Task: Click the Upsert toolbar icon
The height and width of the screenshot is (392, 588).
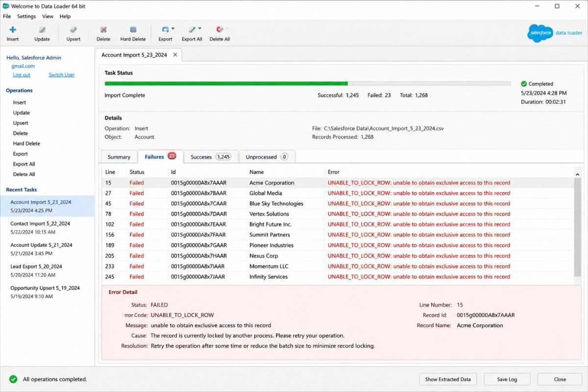Action: pyautogui.click(x=73, y=30)
